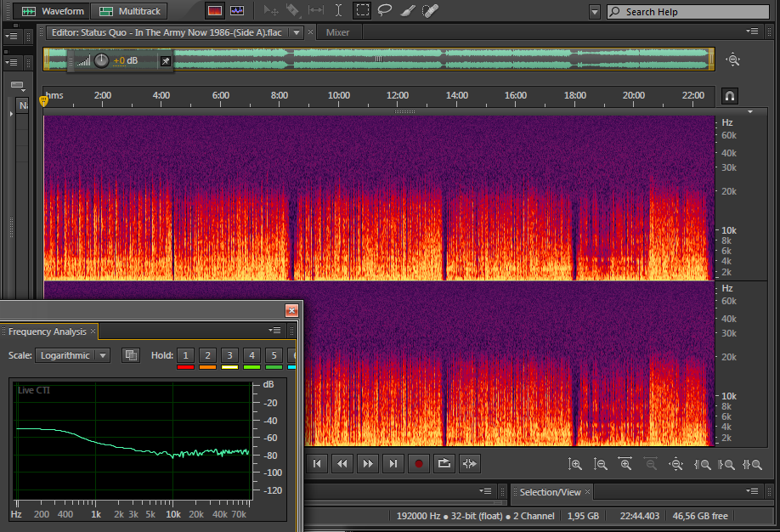Image resolution: width=780 pixels, height=532 pixels.
Task: Close the Frequency Analysis floating window
Action: (291, 310)
